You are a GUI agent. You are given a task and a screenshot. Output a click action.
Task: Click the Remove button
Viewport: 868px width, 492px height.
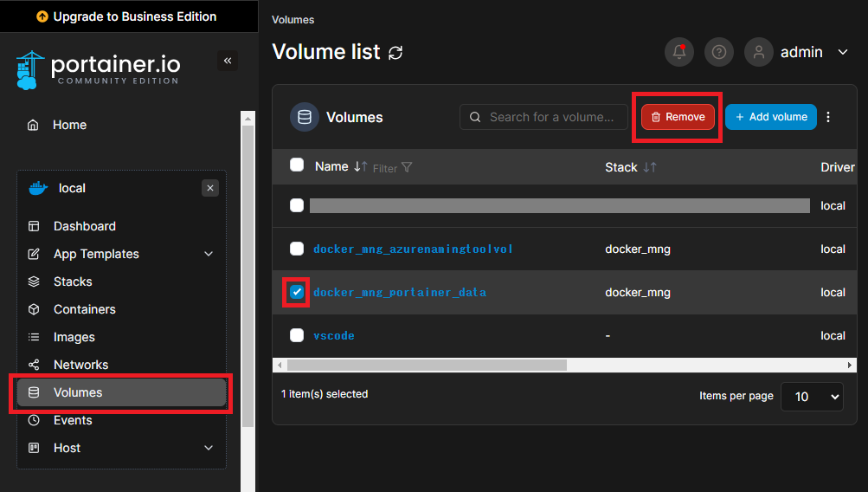pos(678,117)
